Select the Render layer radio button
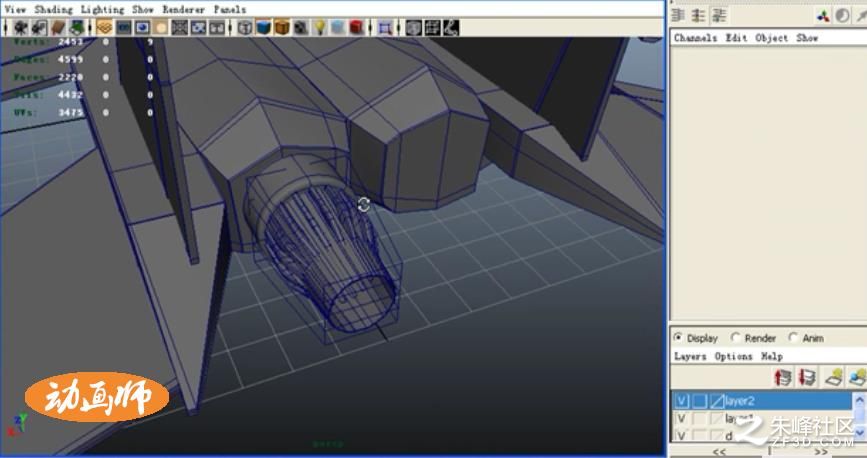 pyautogui.click(x=735, y=337)
